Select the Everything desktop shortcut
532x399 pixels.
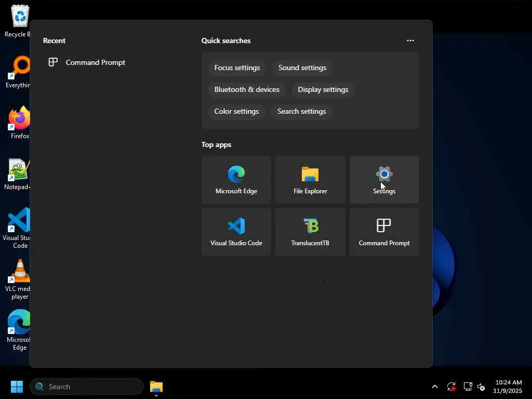[18, 72]
